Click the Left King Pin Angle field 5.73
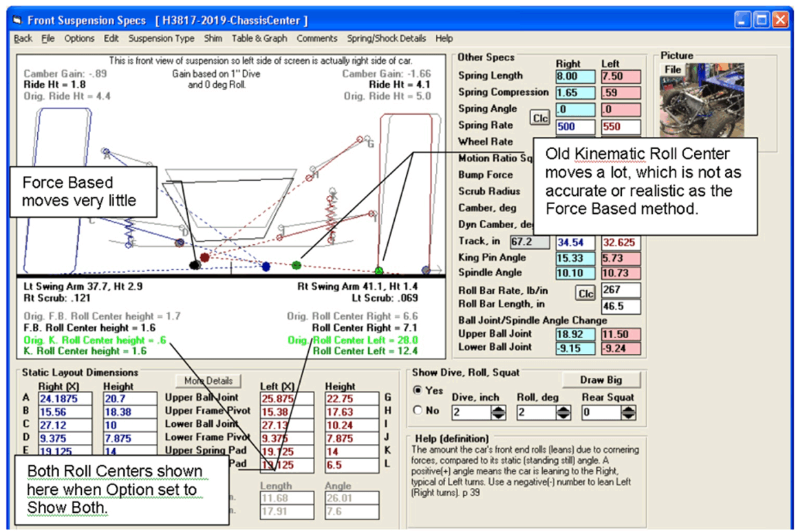This screenshot has height=532, width=798. tap(621, 258)
